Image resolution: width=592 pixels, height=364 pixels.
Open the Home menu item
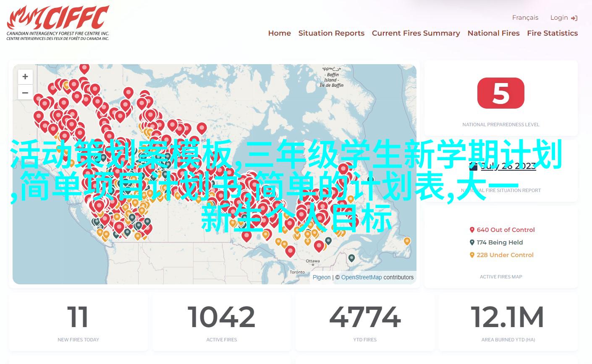pyautogui.click(x=279, y=33)
